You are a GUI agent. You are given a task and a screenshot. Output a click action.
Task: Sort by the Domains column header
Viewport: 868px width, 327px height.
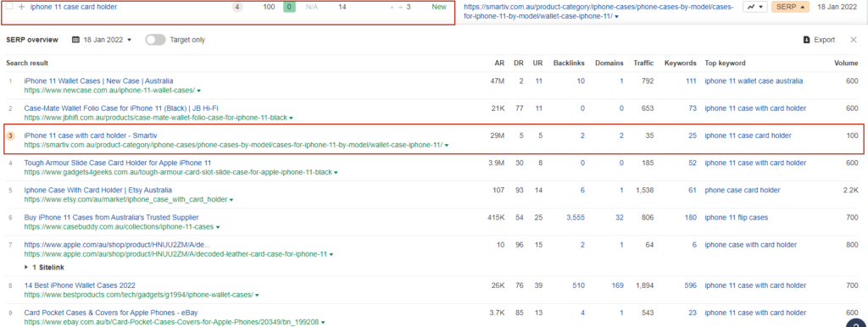tap(609, 63)
